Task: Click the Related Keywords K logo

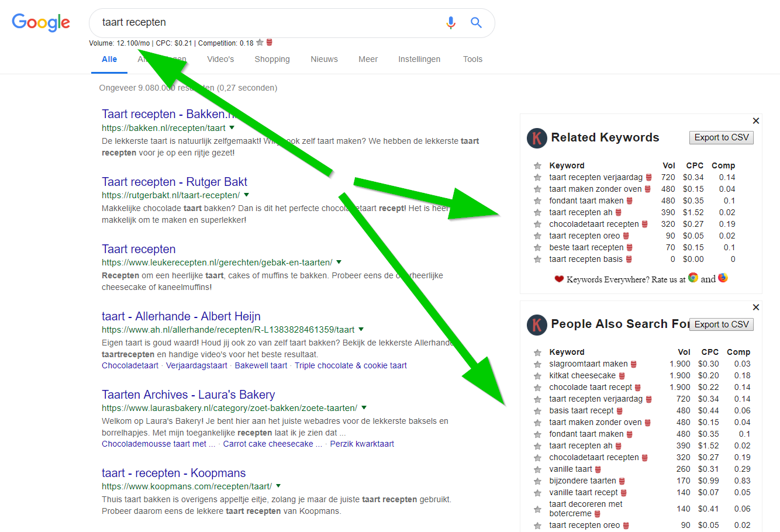Action: pyautogui.click(x=537, y=138)
